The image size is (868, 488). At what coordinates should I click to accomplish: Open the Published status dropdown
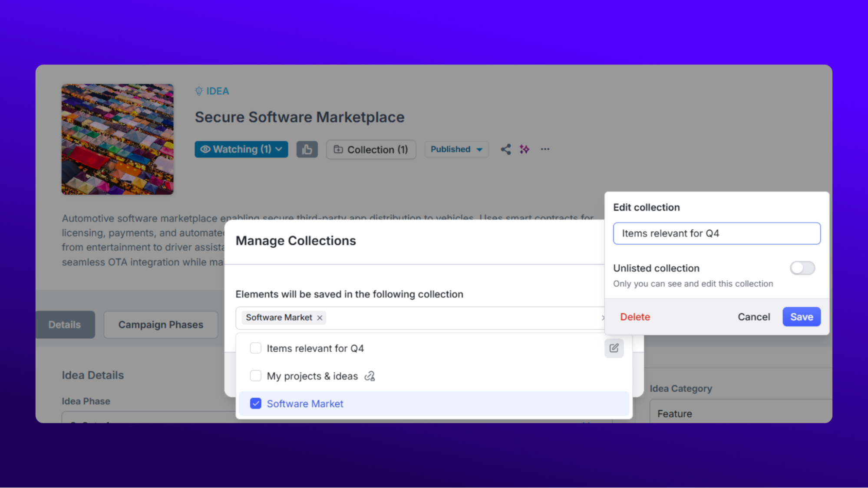click(456, 150)
